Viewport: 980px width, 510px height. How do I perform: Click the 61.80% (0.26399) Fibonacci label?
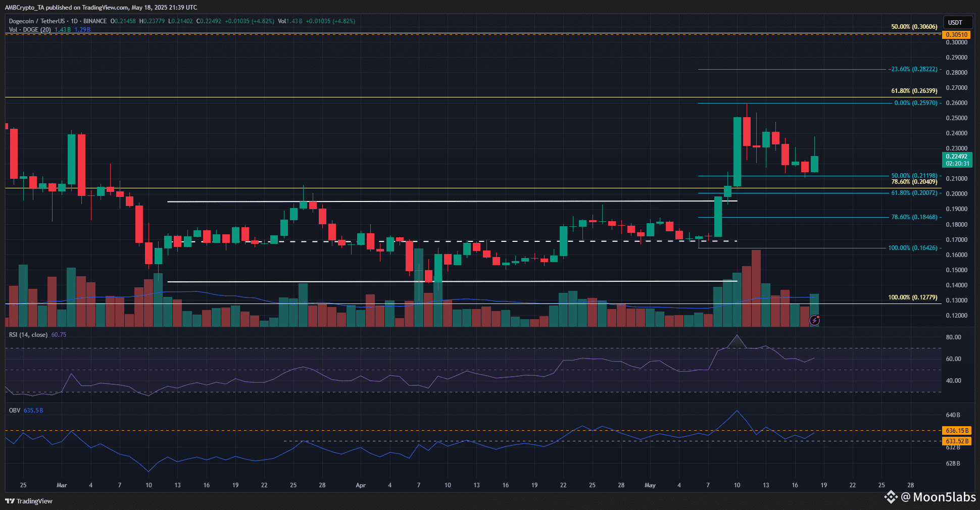tap(914, 91)
